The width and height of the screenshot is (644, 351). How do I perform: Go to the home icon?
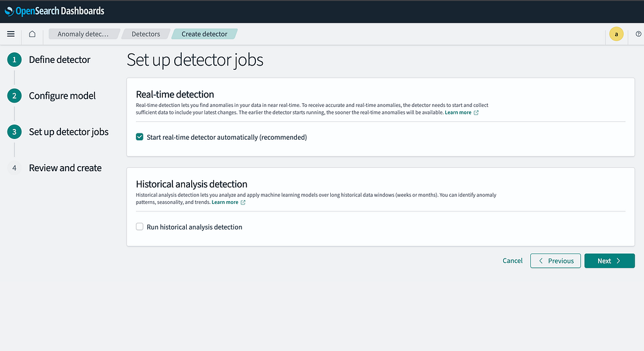(x=32, y=34)
